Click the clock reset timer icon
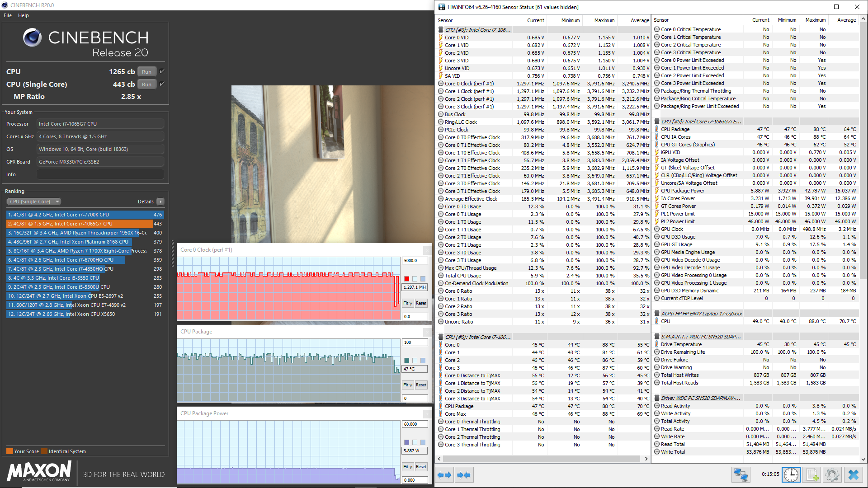The height and width of the screenshot is (488, 868). (791, 475)
